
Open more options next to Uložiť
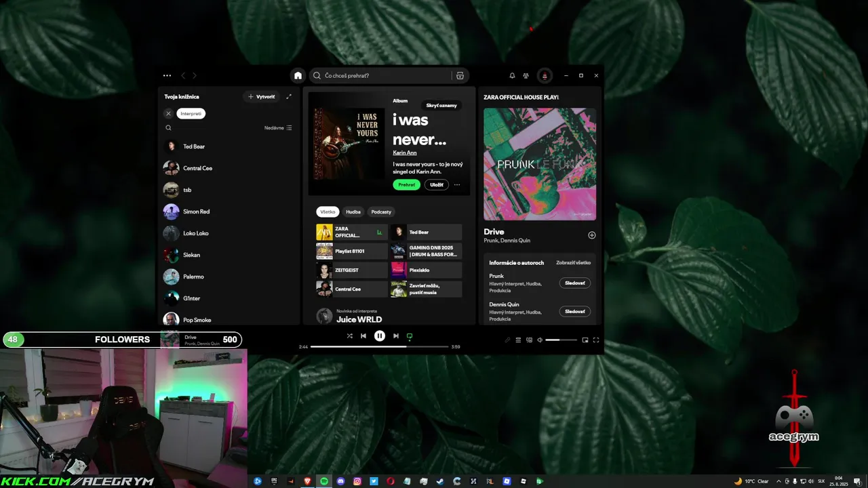tap(457, 184)
